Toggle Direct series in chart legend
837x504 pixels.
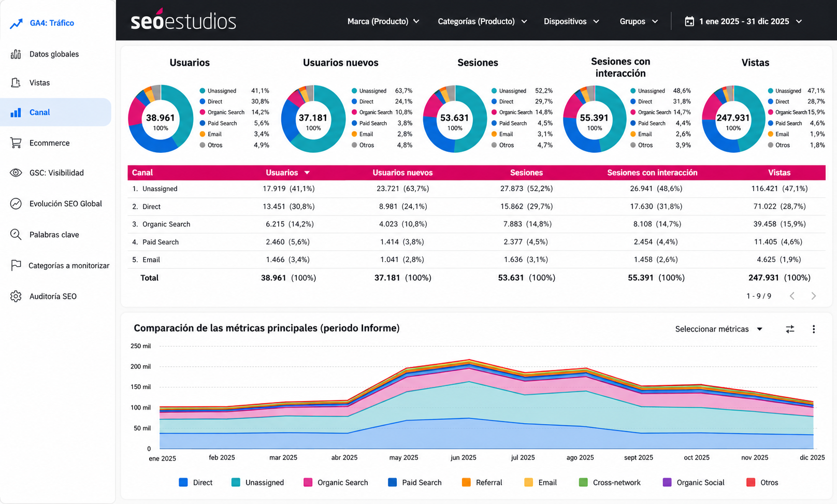click(196, 482)
